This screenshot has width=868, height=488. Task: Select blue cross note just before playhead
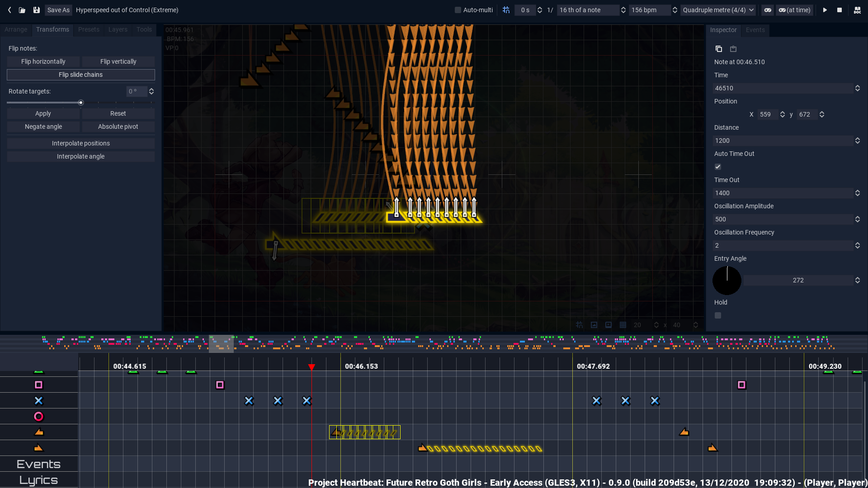(x=307, y=401)
